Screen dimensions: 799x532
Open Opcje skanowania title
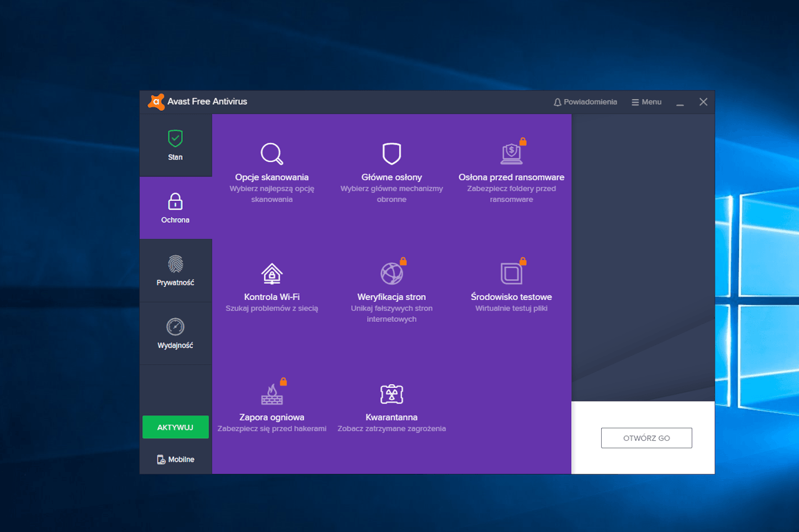(x=272, y=177)
